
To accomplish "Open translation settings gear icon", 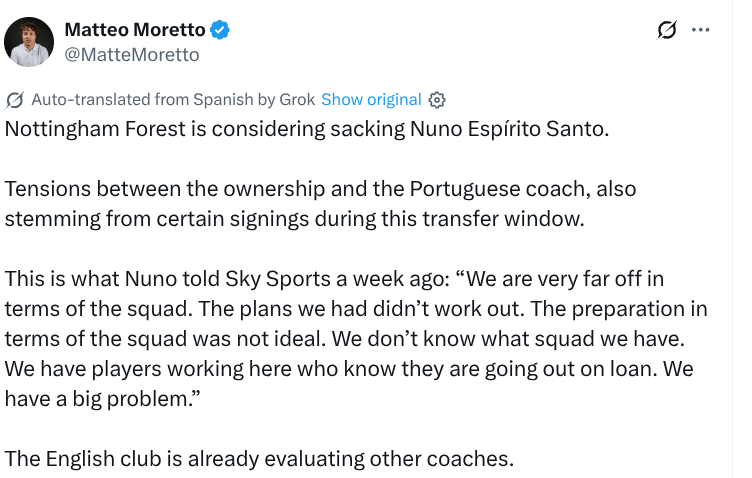I will (x=436, y=100).
